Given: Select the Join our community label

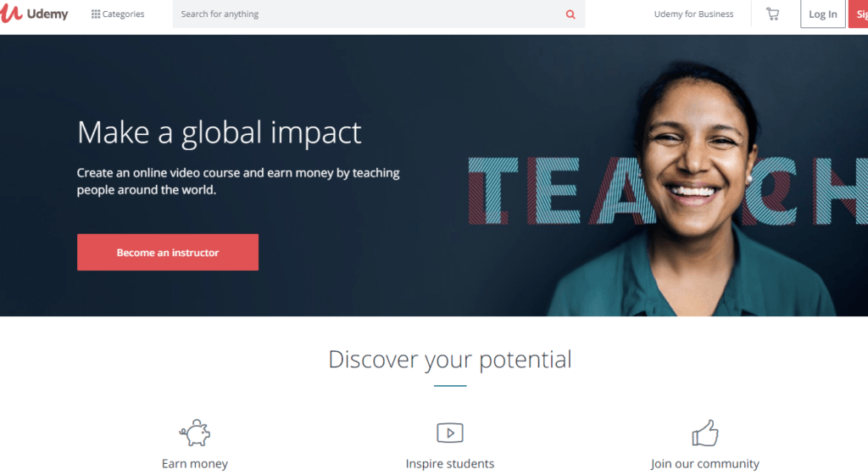Looking at the screenshot, I should pos(704,463).
